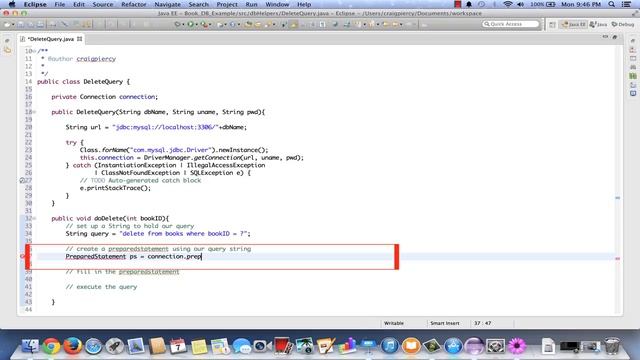Click the Run External Tools icon
640x360 pixels.
pos(204,24)
